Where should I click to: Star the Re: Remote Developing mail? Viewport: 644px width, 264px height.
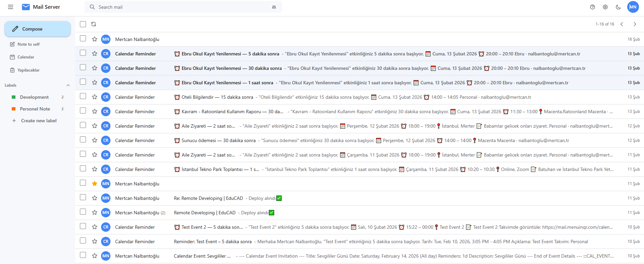(x=95, y=198)
